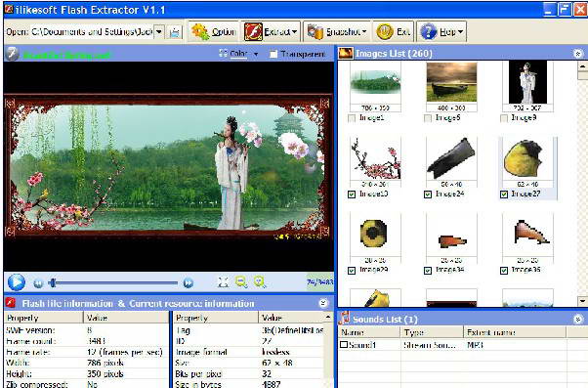588x388 pixels.
Task: Uncheck the Image13 checkbox
Action: [352, 194]
